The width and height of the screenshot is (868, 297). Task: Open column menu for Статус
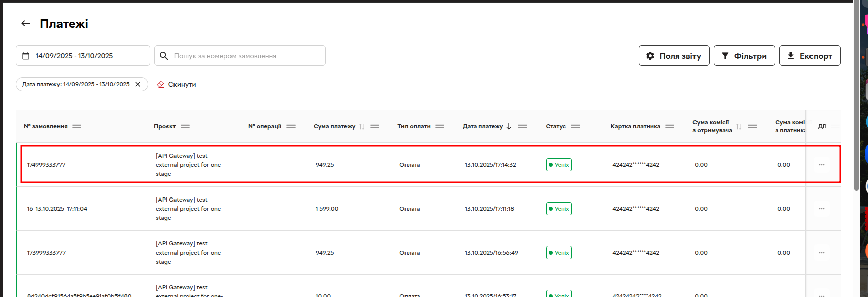tap(575, 126)
